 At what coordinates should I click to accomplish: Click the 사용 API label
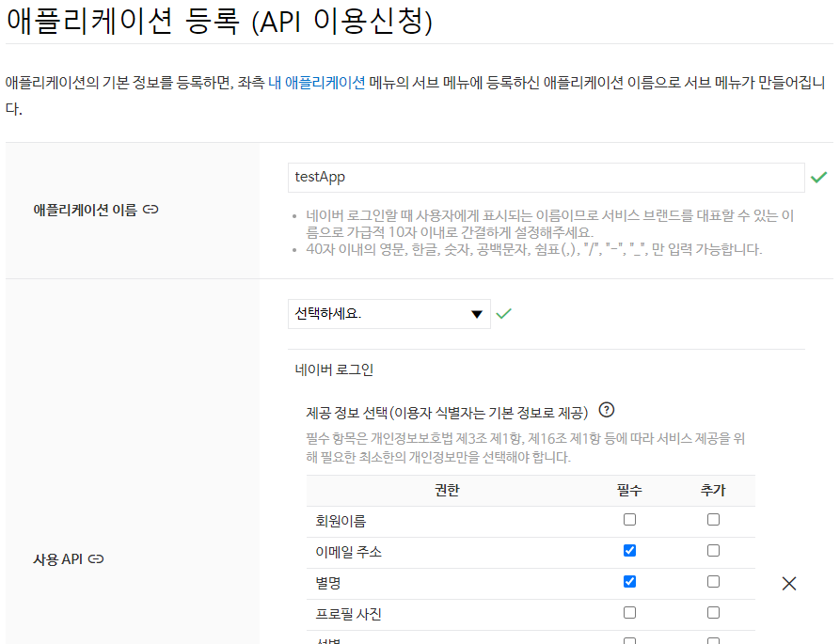tap(58, 559)
